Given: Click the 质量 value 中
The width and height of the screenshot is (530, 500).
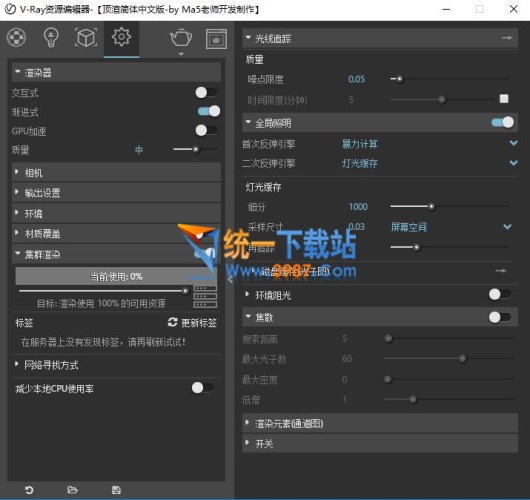Looking at the screenshot, I should pyautogui.click(x=139, y=150).
